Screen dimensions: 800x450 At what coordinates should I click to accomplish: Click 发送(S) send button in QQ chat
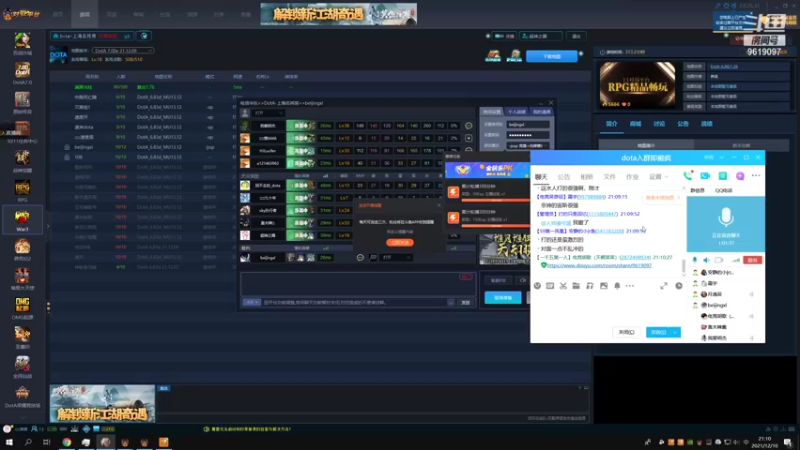tap(659, 332)
